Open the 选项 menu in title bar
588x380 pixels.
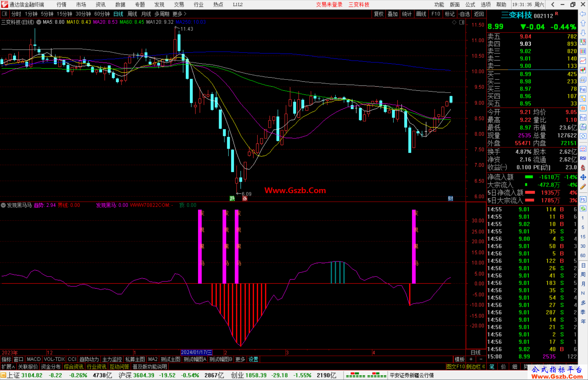[486, 5]
